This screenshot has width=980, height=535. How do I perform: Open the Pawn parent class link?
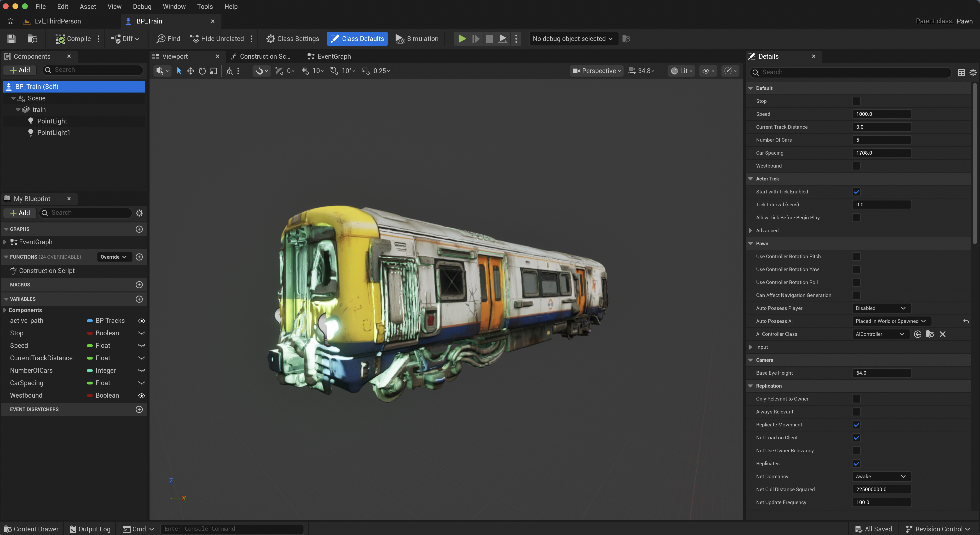tap(964, 21)
